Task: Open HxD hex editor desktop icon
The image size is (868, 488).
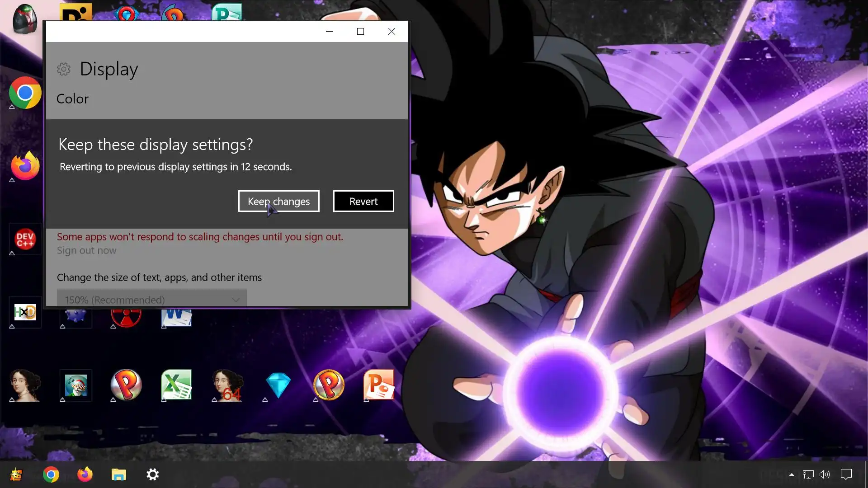Action: tap(25, 312)
